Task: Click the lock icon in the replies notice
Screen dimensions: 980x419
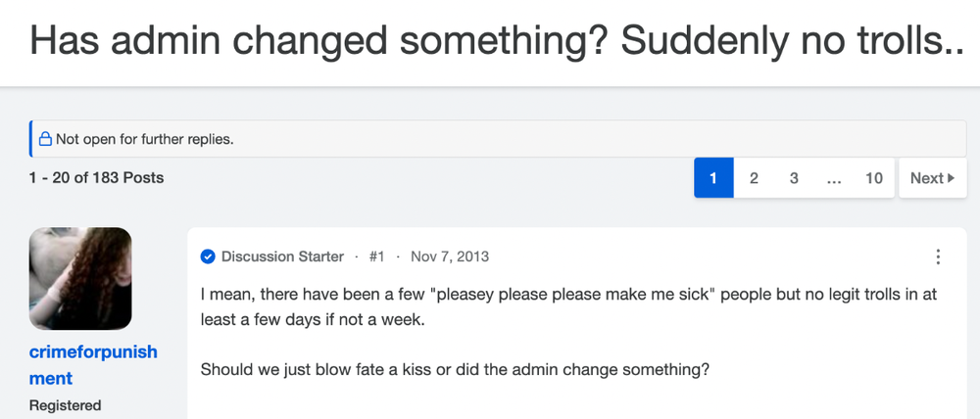Action: (x=45, y=139)
